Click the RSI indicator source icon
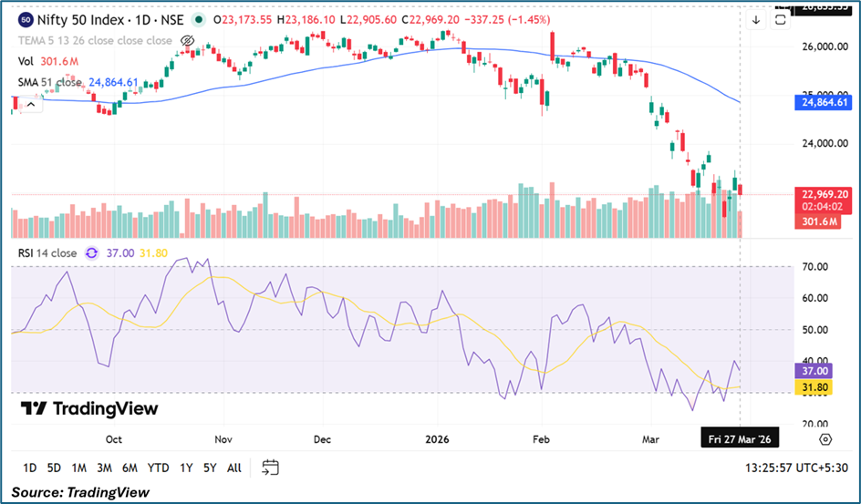 click(91, 253)
